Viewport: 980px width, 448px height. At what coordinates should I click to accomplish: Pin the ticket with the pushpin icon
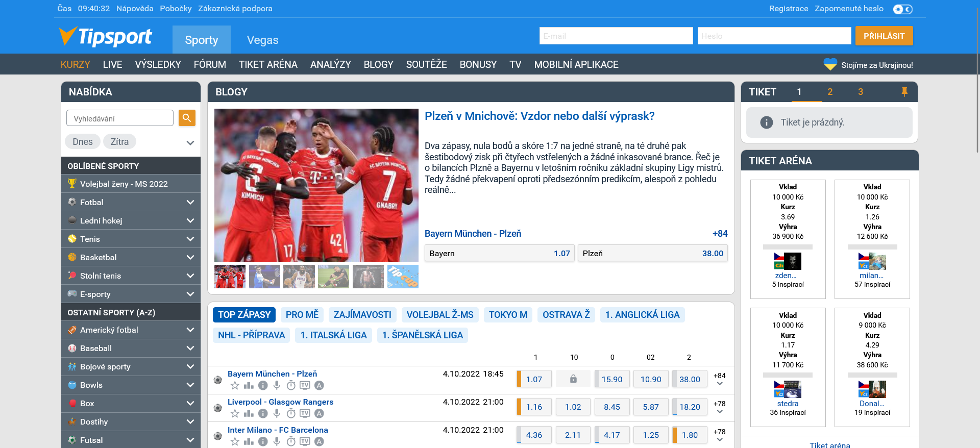point(904,92)
